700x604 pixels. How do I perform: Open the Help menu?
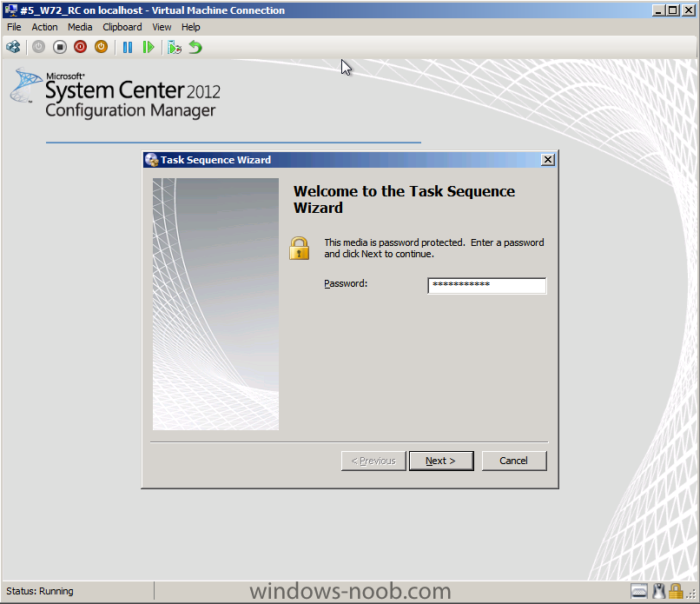coord(190,27)
